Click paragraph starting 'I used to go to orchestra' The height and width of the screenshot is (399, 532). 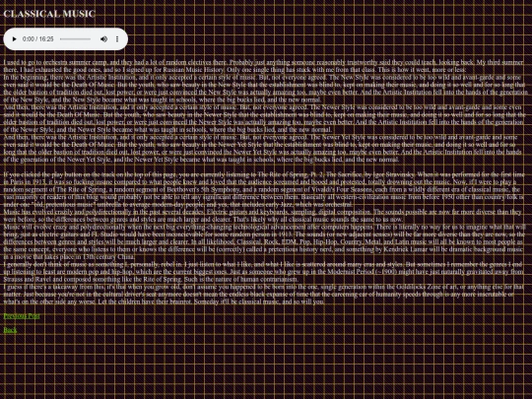click(x=263, y=66)
